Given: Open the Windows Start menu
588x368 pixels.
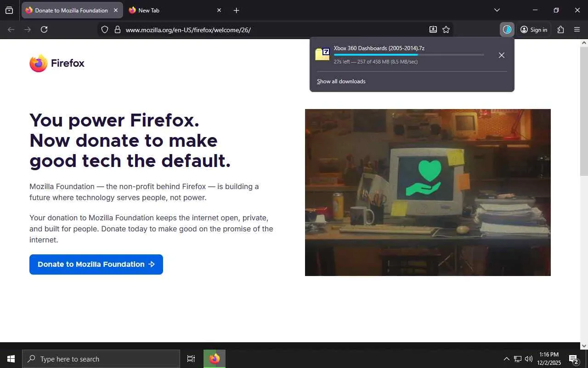Looking at the screenshot, I should tap(11, 359).
